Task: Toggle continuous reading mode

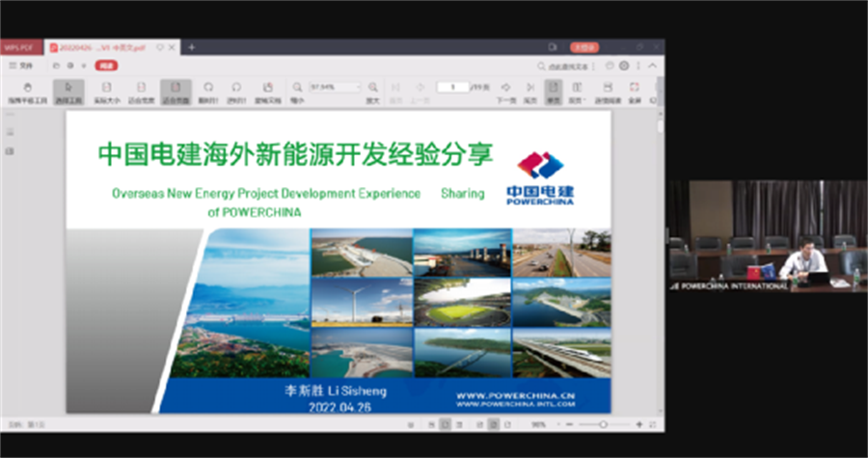Action: point(608,93)
